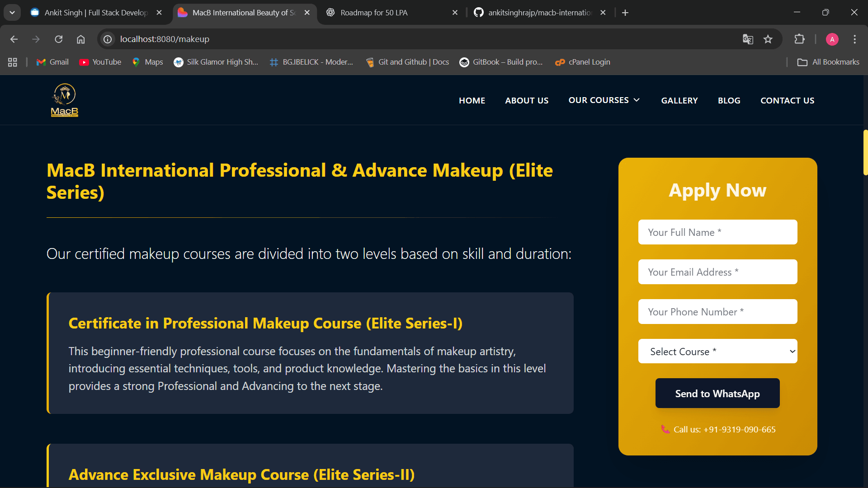Click the Your Full Name field
This screenshot has width=868, height=488.
point(717,232)
